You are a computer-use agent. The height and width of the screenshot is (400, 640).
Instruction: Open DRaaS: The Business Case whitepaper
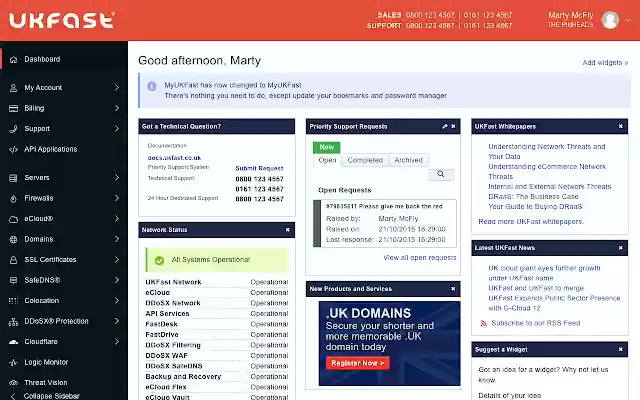533,197
